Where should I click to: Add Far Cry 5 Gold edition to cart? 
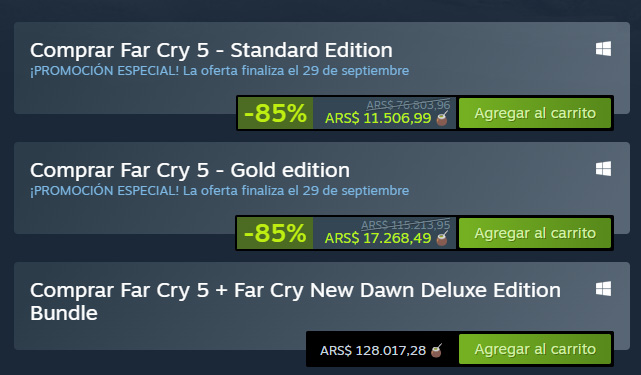[x=535, y=233]
